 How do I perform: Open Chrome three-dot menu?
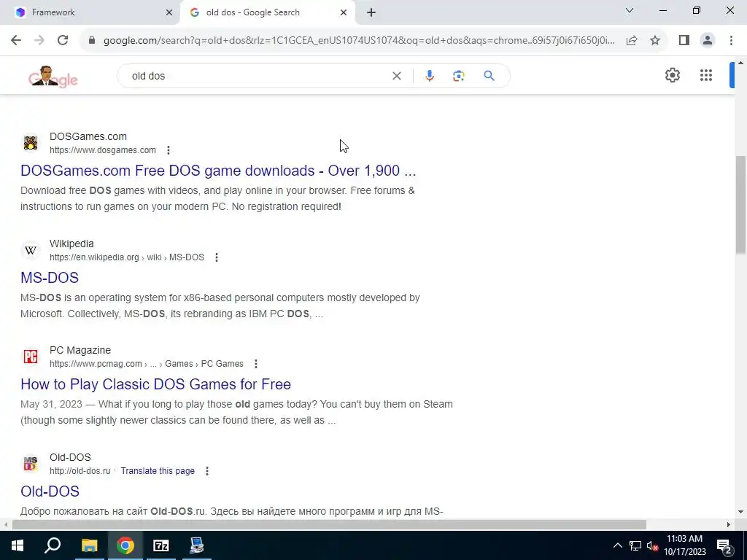[x=731, y=41]
